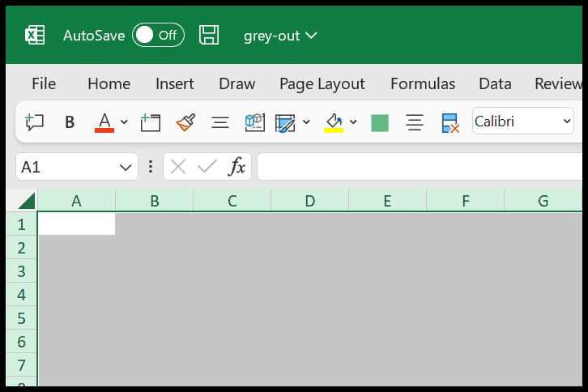Viewport: 588px width, 392px height.
Task: Open the fill color dropdown arrow
Action: [x=353, y=122]
